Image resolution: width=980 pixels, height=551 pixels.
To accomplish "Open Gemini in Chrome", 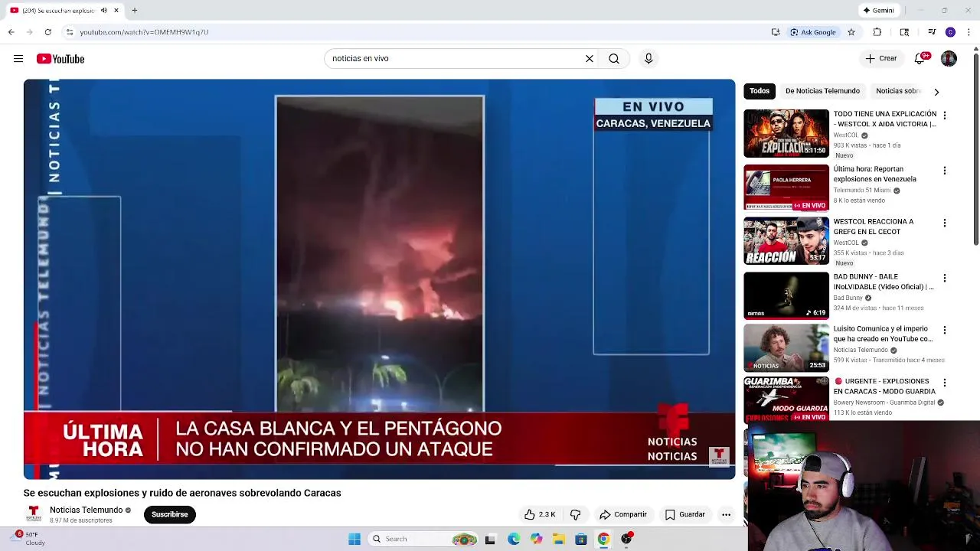I will (x=878, y=10).
